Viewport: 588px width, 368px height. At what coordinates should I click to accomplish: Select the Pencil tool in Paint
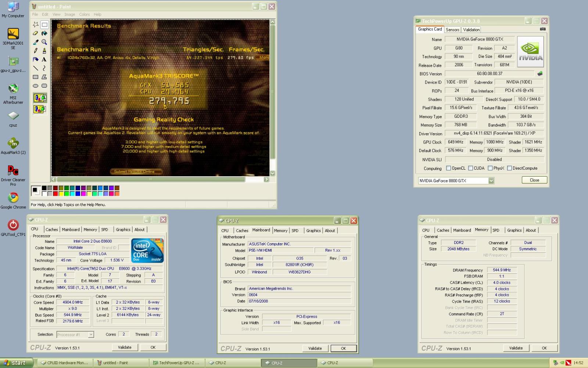[36, 51]
